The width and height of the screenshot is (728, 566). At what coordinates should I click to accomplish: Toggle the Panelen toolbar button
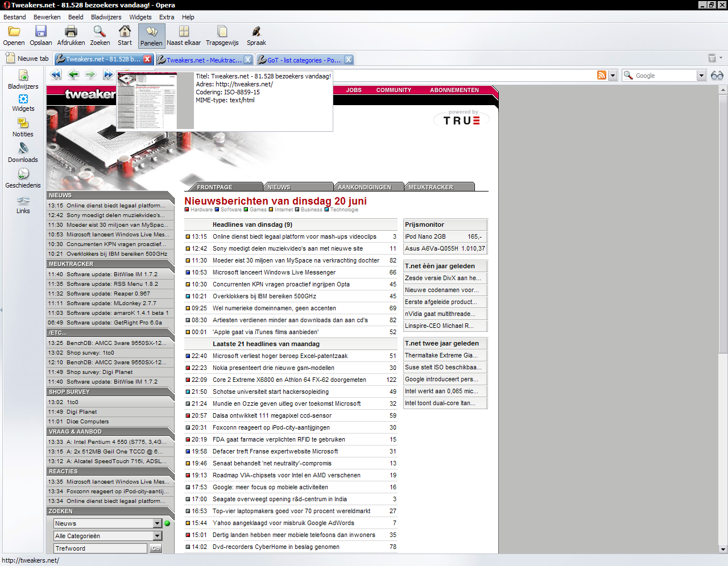(151, 36)
